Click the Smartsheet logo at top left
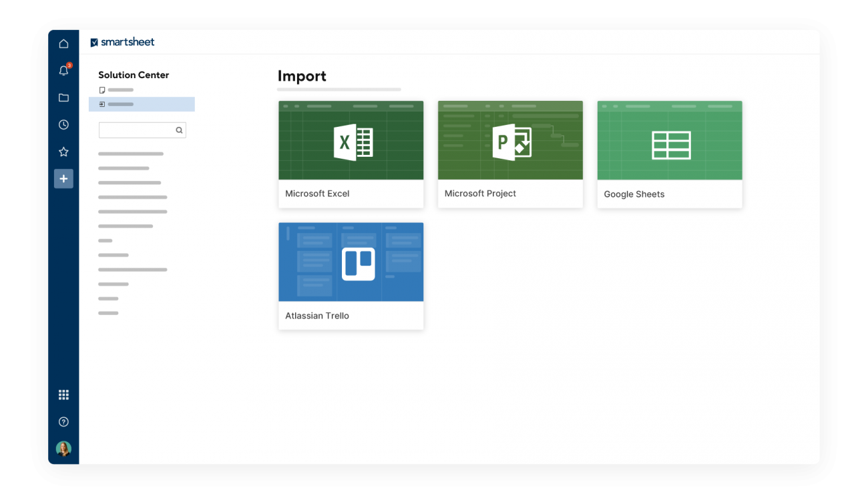 123,41
